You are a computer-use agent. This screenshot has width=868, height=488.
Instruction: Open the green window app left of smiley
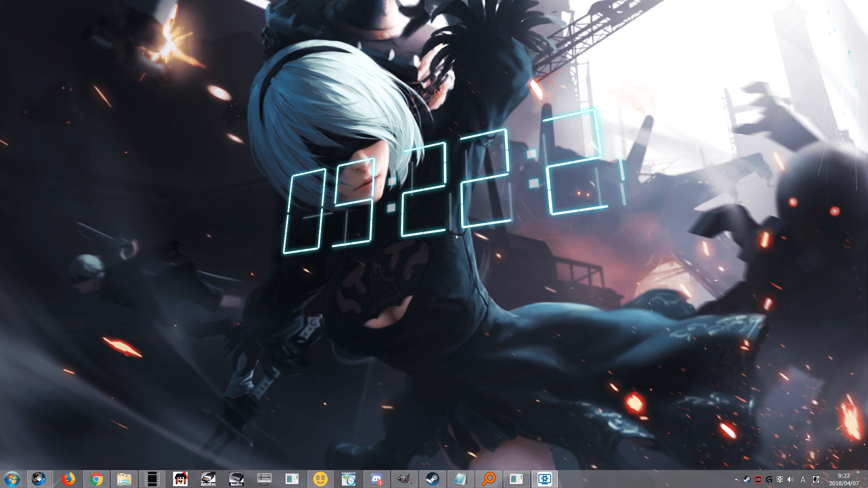tap(292, 479)
